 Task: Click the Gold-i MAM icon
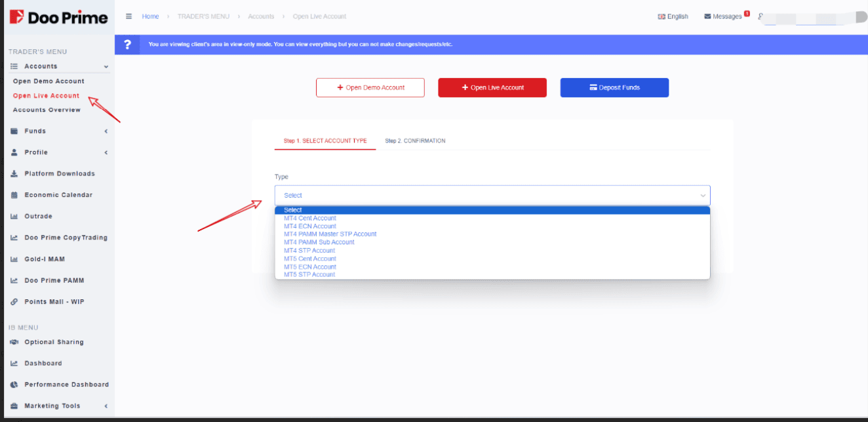[14, 259]
